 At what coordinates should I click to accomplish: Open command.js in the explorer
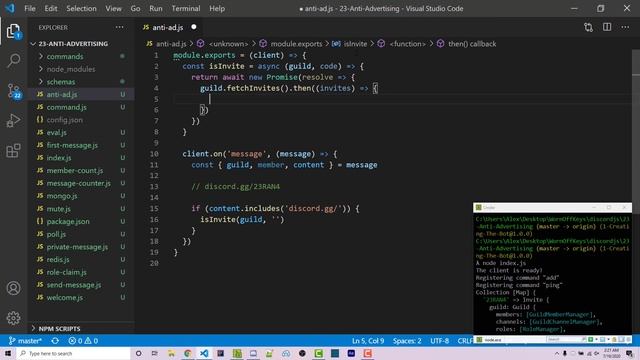[x=66, y=107]
